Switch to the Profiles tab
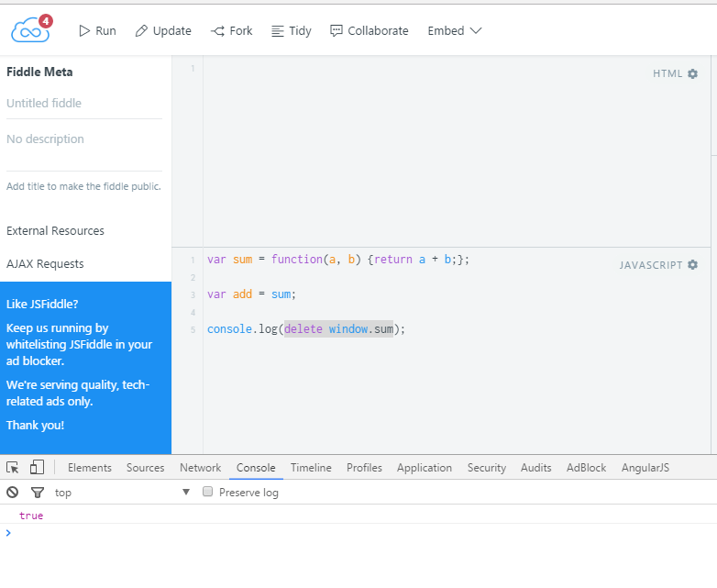Viewport: 717px width, 588px height. 364,468
